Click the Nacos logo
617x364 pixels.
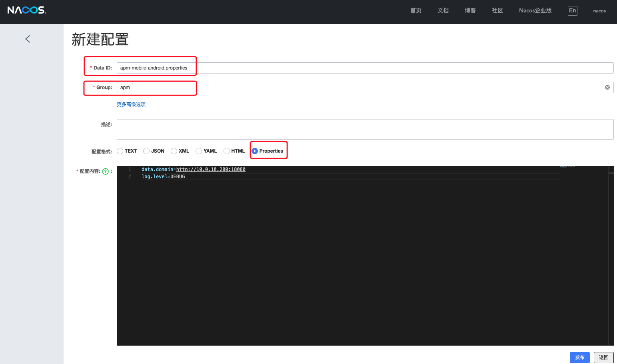(x=27, y=10)
